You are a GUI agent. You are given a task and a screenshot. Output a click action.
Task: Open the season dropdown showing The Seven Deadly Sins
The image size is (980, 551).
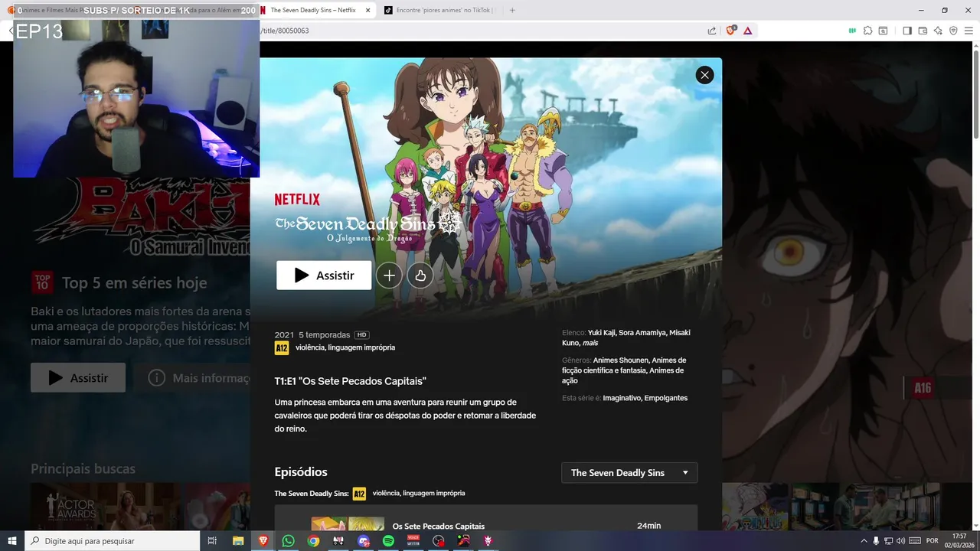pos(629,473)
